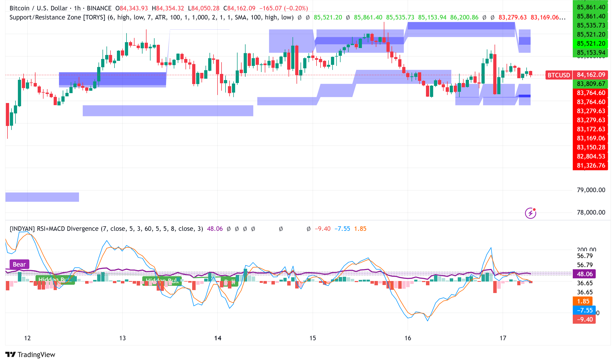Click the open value O84,343.93
Screen dimensions: 616x364
(132, 8)
